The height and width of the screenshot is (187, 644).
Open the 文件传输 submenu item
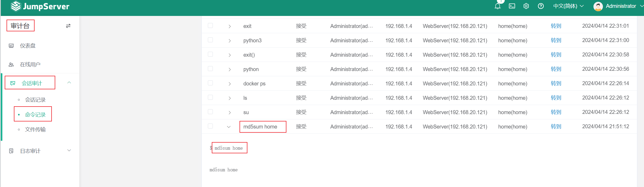coord(35,130)
